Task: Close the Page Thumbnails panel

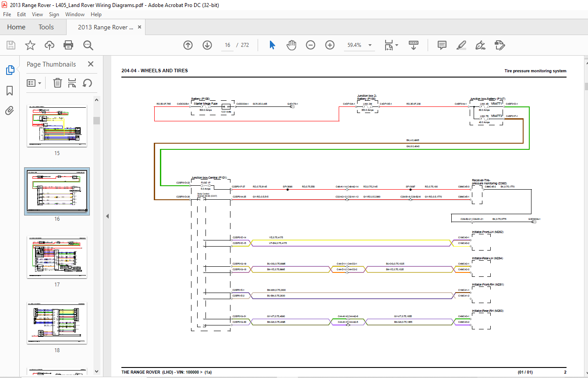Action: pyautogui.click(x=91, y=64)
